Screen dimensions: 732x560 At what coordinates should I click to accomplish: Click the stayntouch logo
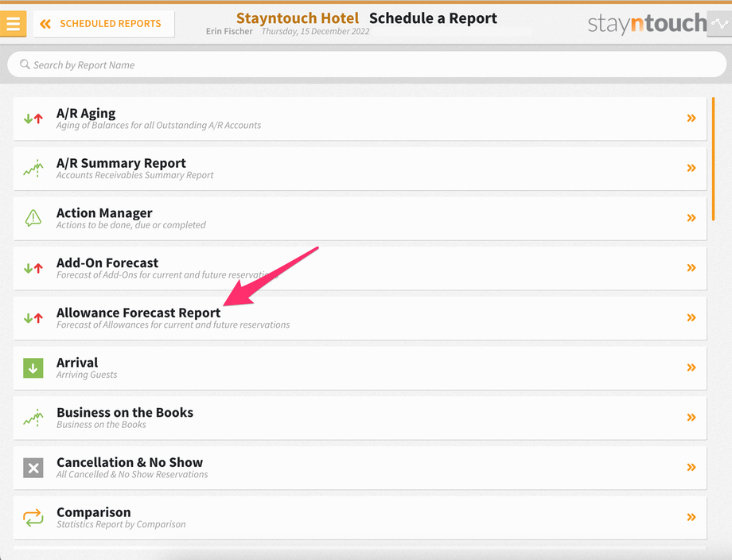click(x=647, y=23)
